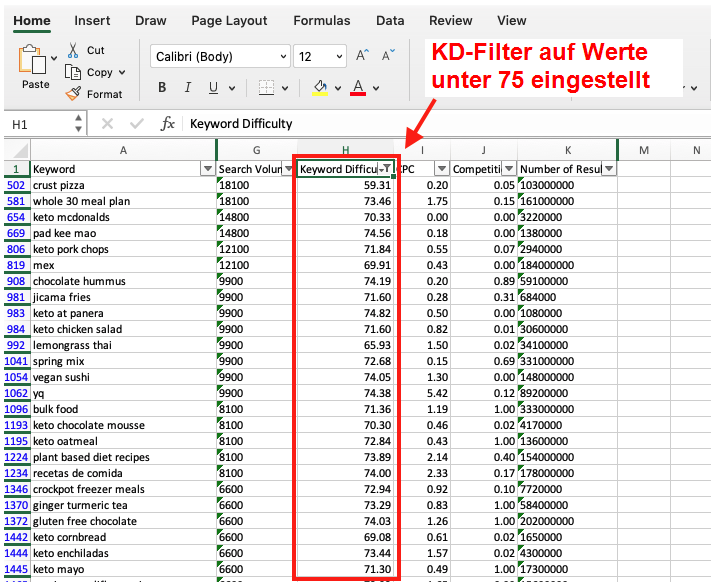The width and height of the screenshot is (715, 583).
Task: Open the Page Layout tab
Action: [x=229, y=21]
